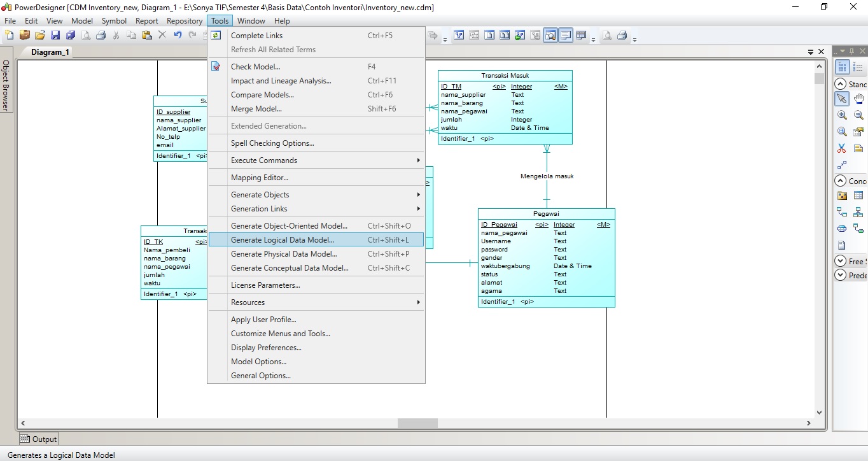The height and width of the screenshot is (461, 868).
Task: Click the Open Model folder icon
Action: click(x=39, y=35)
